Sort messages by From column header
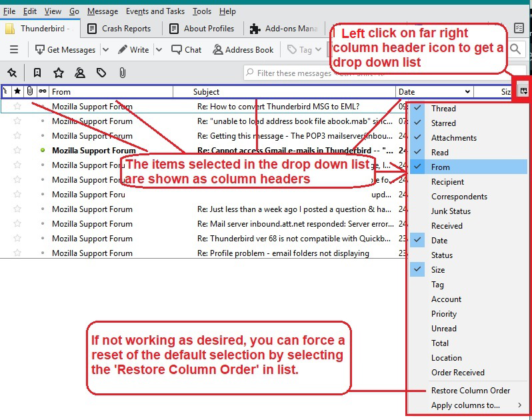The image size is (532, 420). 111,91
